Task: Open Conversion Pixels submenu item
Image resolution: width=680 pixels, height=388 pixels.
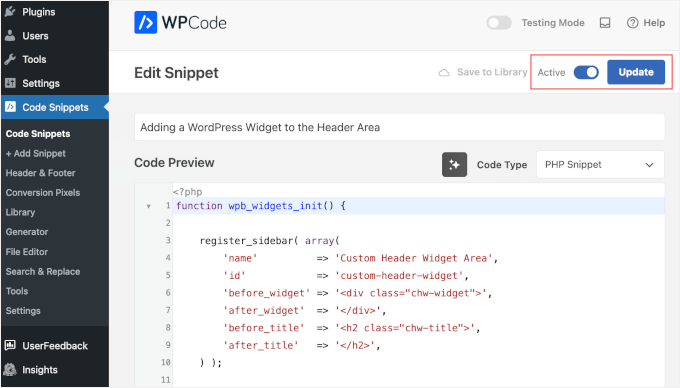Action: (43, 192)
